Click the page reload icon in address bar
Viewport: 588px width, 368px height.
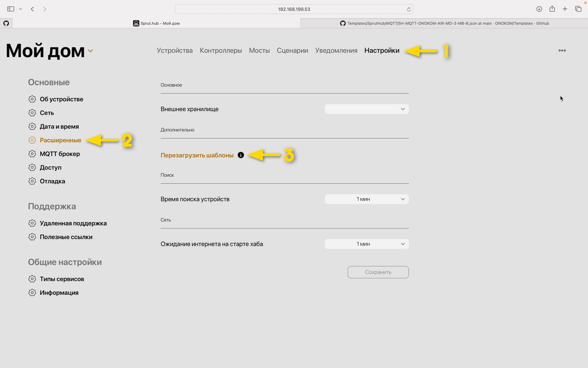[x=409, y=9]
